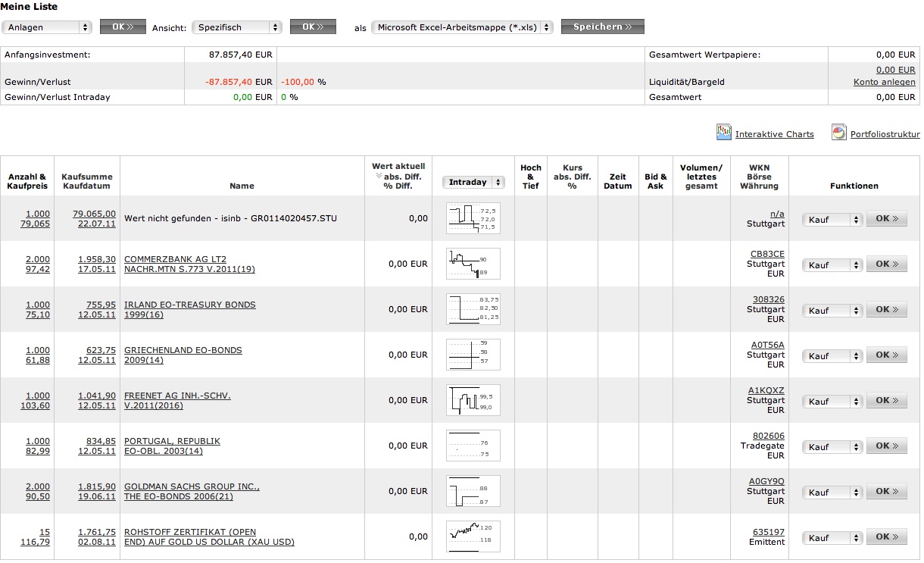Click the Speichern button
Image resolution: width=924 pixels, height=563 pixels.
tap(602, 27)
